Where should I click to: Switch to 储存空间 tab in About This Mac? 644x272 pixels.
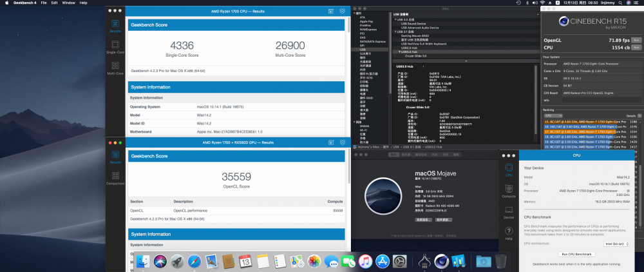tap(420, 155)
